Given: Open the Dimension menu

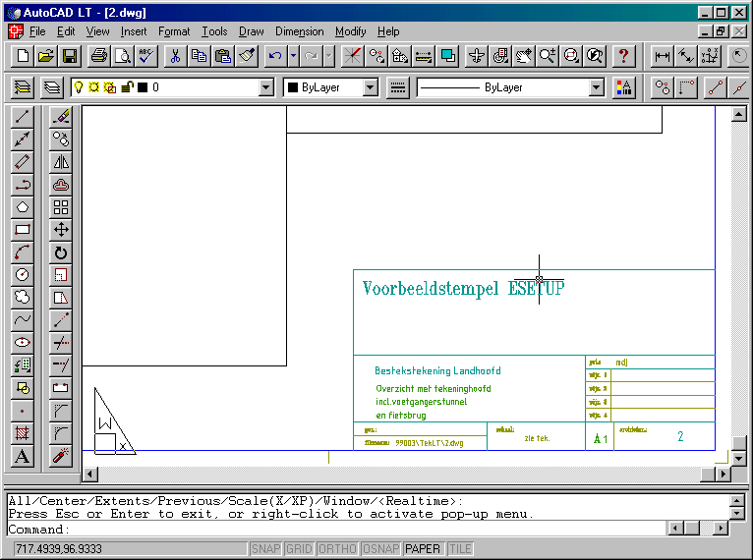Looking at the screenshot, I should coord(299,31).
